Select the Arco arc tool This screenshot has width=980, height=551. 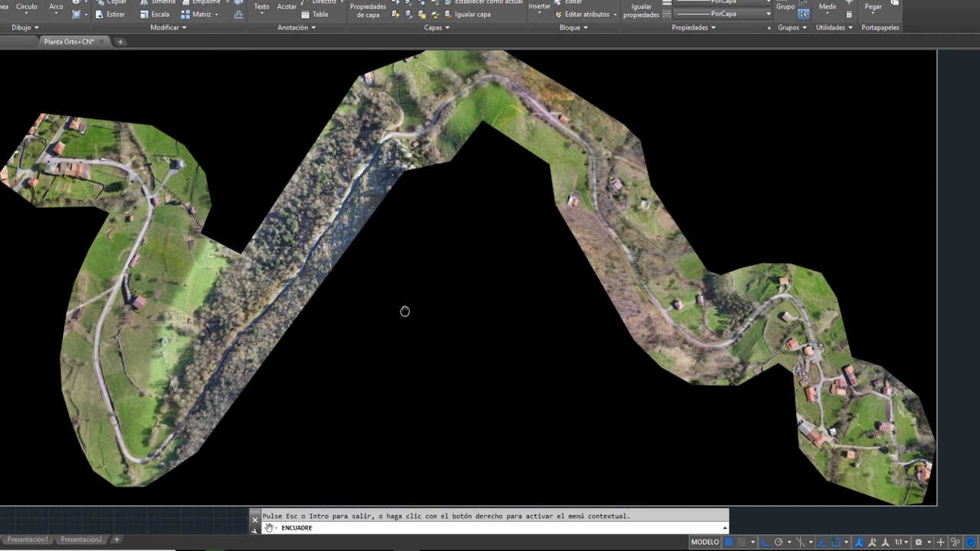pos(56,7)
